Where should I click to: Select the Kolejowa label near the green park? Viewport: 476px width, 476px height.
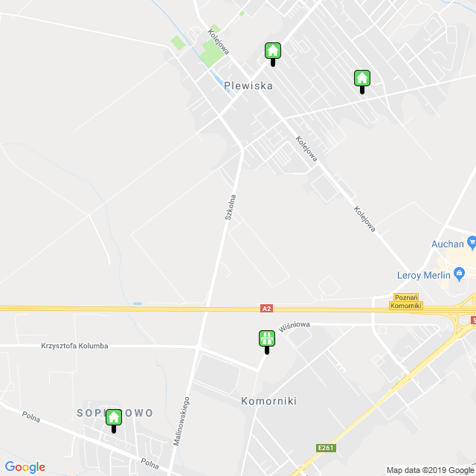pyautogui.click(x=218, y=42)
